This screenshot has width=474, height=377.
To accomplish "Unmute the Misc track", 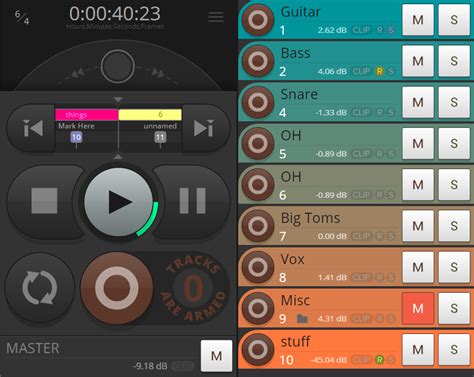I will point(418,309).
